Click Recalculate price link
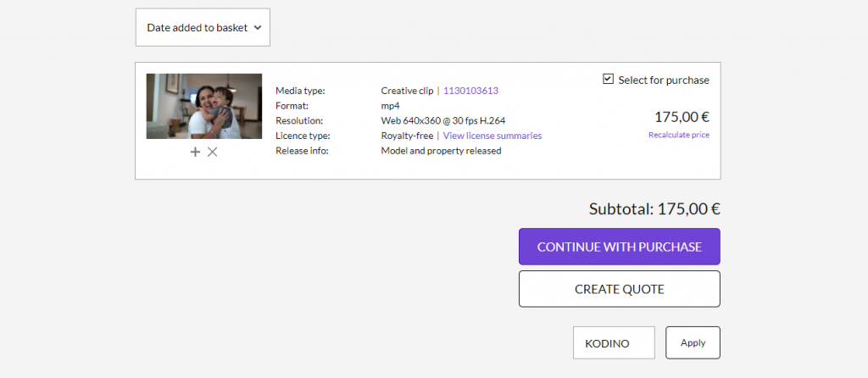This screenshot has width=868, height=378. tap(679, 135)
